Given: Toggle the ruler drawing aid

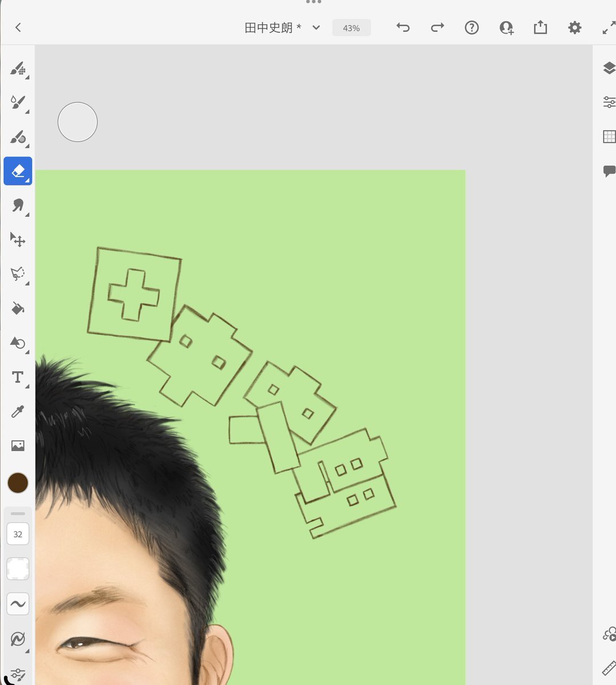Looking at the screenshot, I should tap(609, 668).
